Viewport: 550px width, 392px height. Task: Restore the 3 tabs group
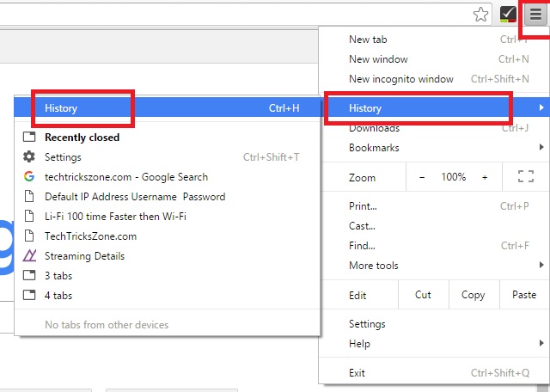tap(58, 276)
